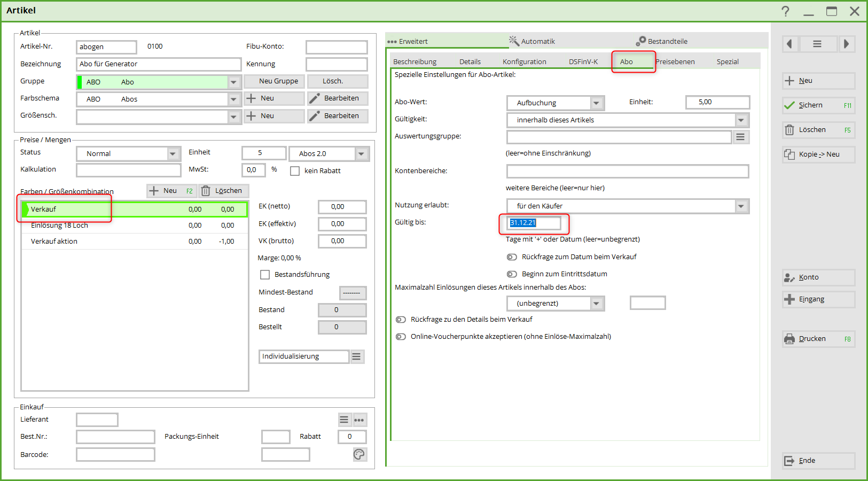Screen dimensions: 868x481
Task: Check the Bestandsführung checkbox
Action: (x=265, y=275)
